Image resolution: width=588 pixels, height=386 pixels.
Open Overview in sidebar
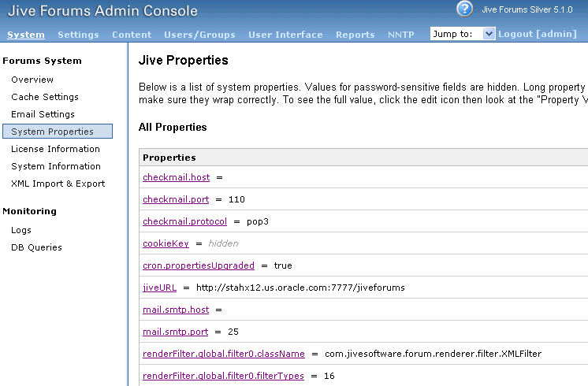pos(32,80)
